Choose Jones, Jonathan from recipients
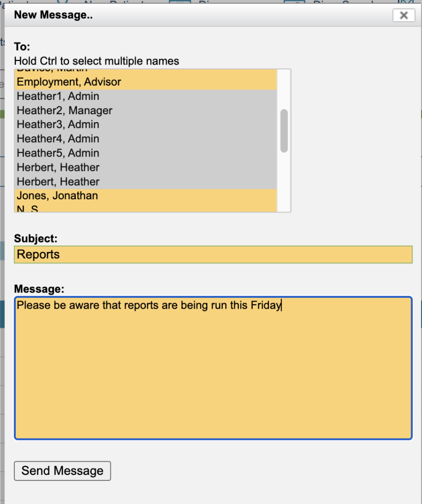 click(58, 196)
